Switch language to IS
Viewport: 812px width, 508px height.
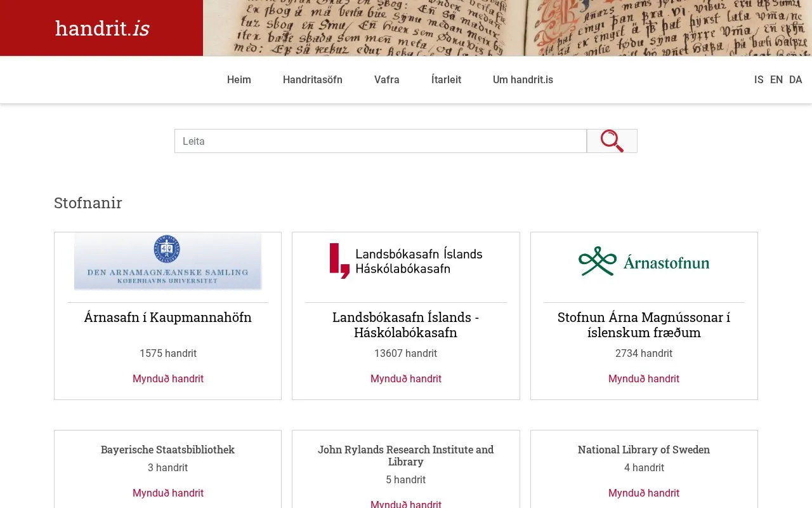(759, 79)
